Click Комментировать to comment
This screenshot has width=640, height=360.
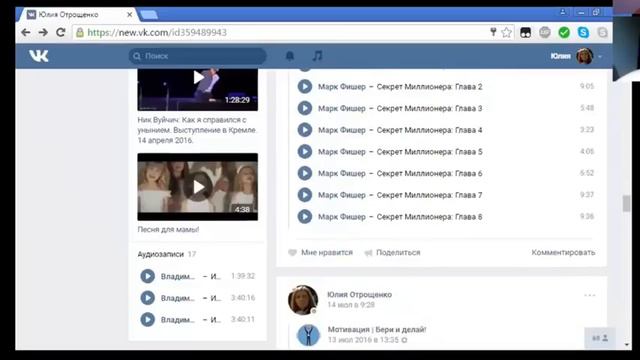click(563, 253)
